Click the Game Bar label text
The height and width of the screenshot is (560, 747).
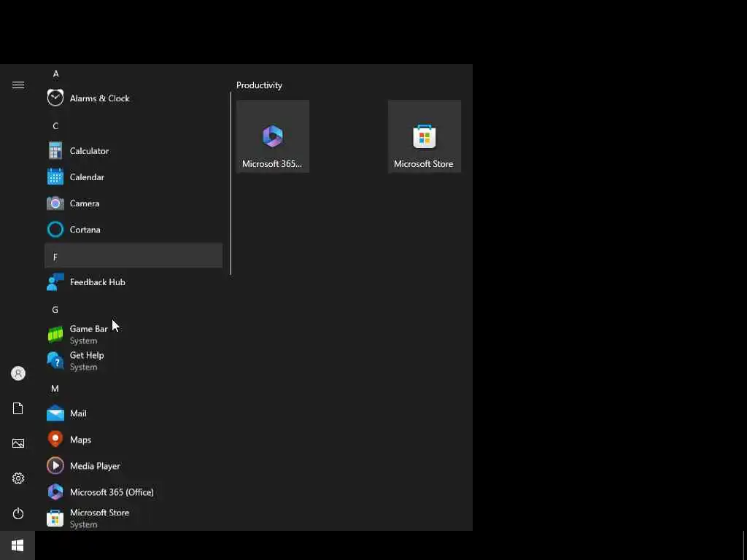88,329
